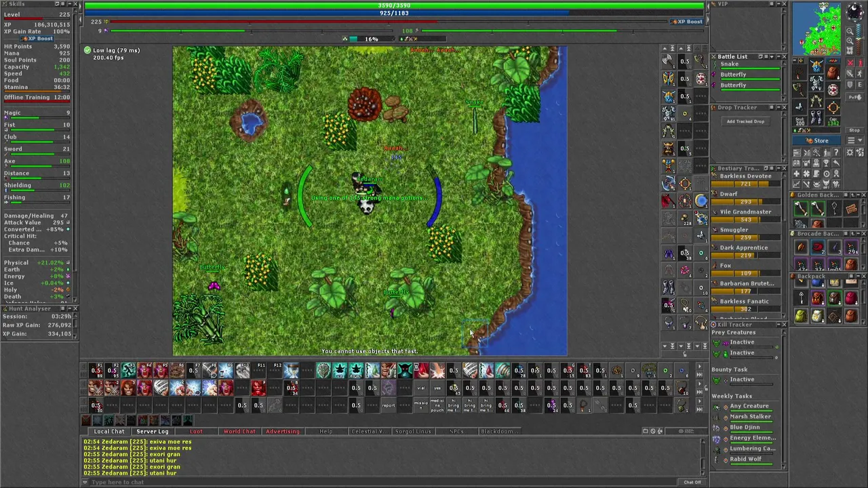Image resolution: width=868 pixels, height=488 pixels.
Task: Open the settings gear icon
Action: 850,152
